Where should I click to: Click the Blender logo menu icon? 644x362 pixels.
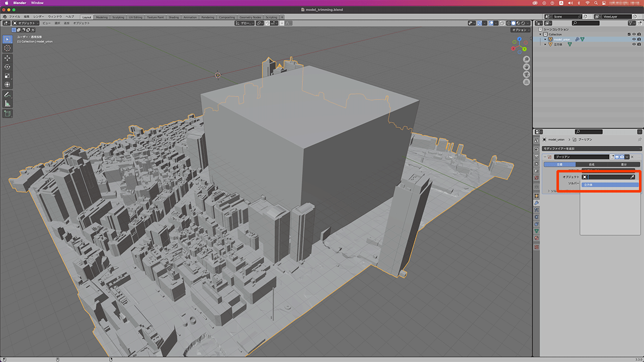[5, 17]
